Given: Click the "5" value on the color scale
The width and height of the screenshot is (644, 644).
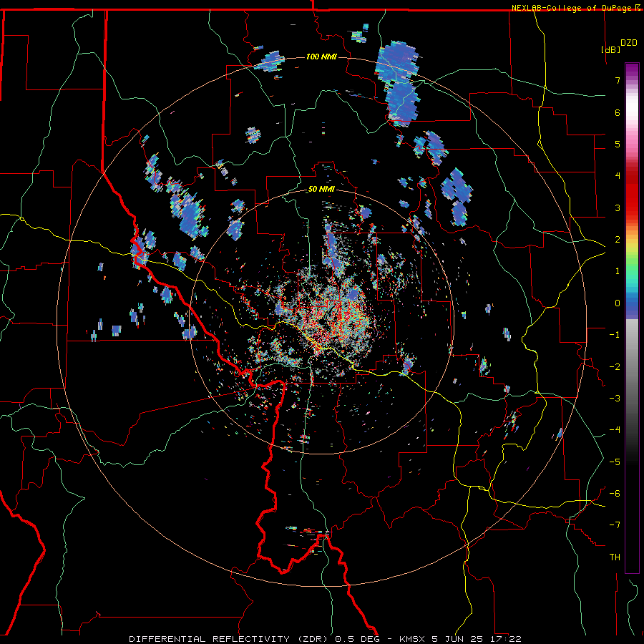Looking at the screenshot, I should click(x=618, y=144).
